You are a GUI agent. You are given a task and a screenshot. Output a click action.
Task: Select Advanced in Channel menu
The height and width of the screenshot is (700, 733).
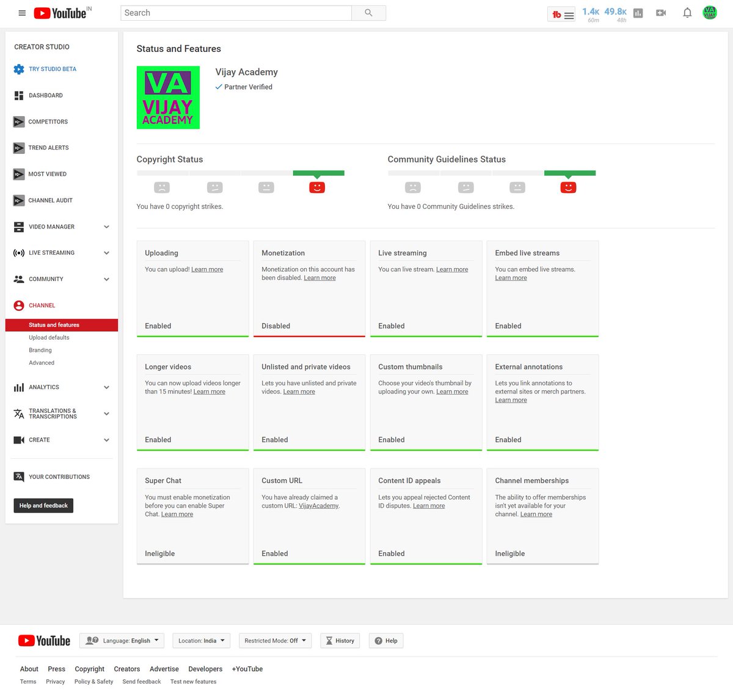coord(42,363)
